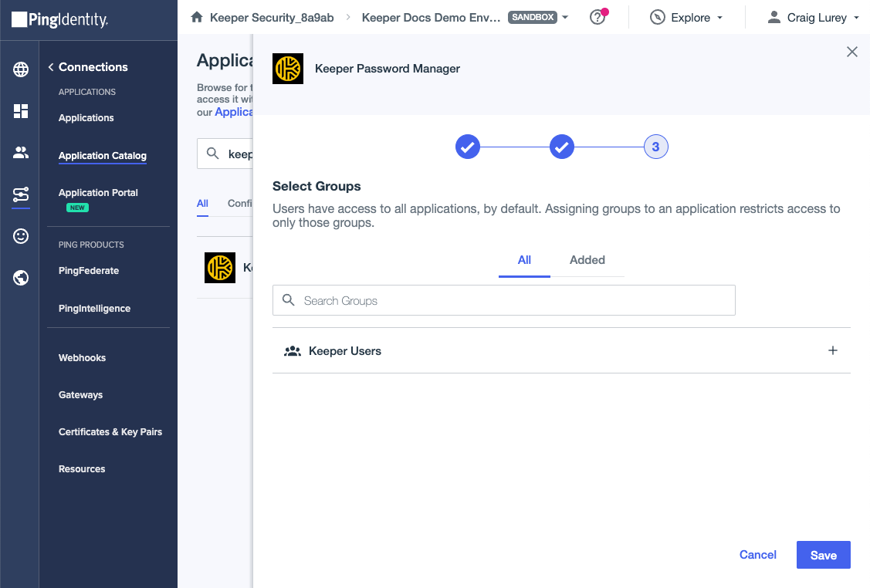Open Gateways in the sidebar
The height and width of the screenshot is (588, 870).
pos(80,395)
